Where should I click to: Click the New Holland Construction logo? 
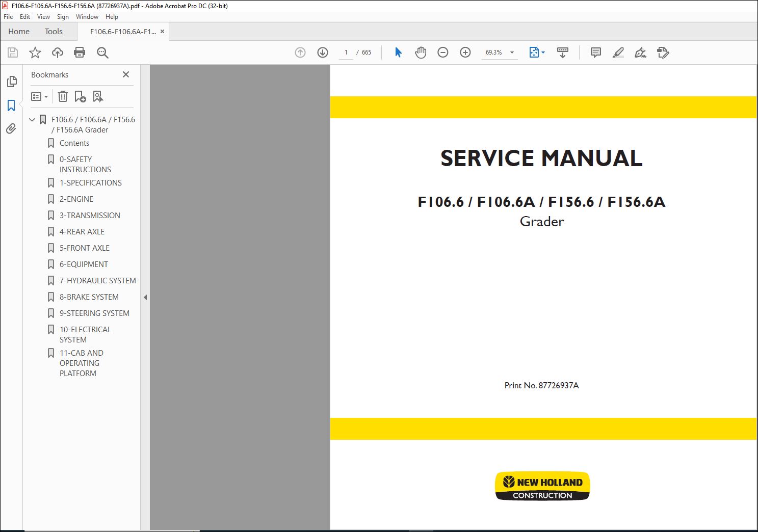point(542,486)
